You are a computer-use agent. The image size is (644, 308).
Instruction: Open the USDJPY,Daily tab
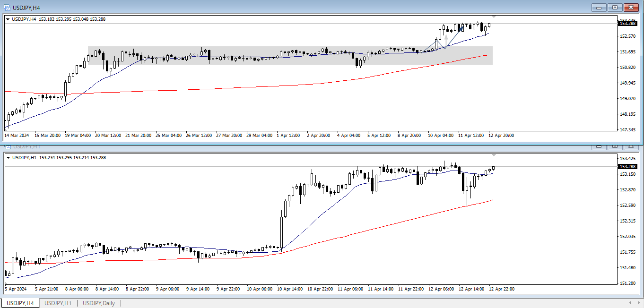98,303
